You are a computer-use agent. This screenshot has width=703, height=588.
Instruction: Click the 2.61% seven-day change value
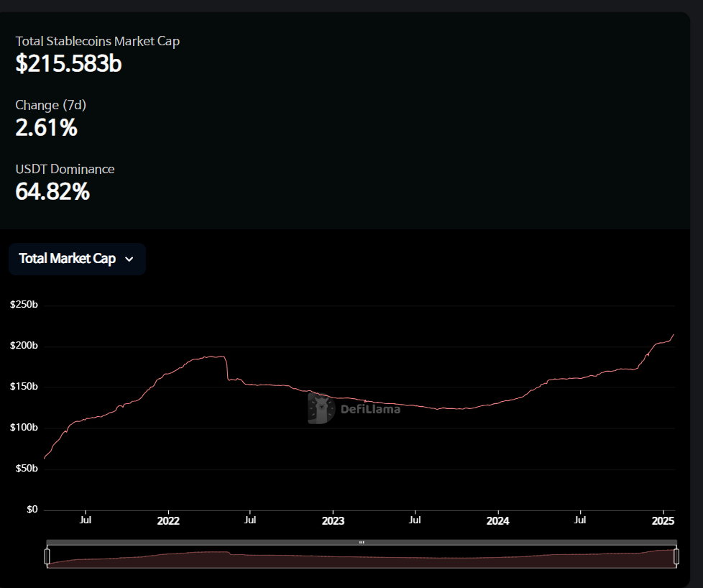[46, 127]
